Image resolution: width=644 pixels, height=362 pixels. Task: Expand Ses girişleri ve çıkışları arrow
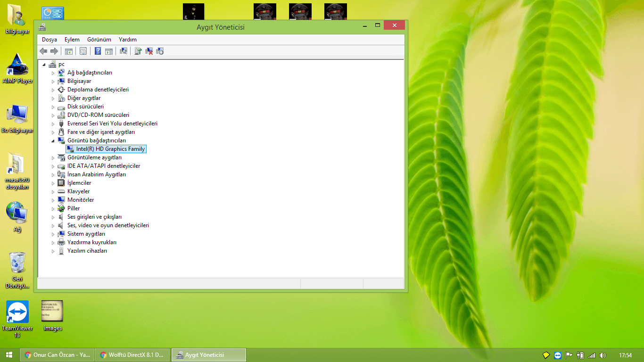click(x=53, y=217)
